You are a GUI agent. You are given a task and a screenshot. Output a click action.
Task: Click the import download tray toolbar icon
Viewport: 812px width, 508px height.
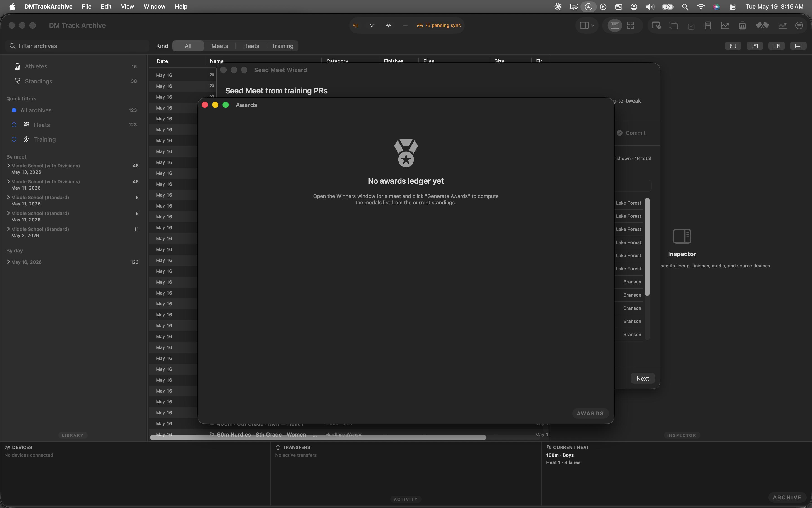691,26
